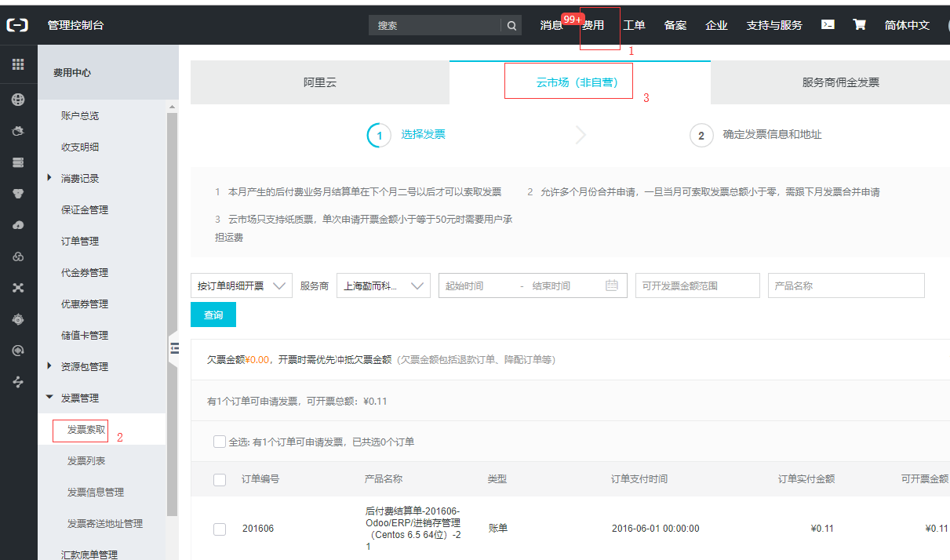Click the calendar icon in date range
Screen dimensions: 950x560
612,285
